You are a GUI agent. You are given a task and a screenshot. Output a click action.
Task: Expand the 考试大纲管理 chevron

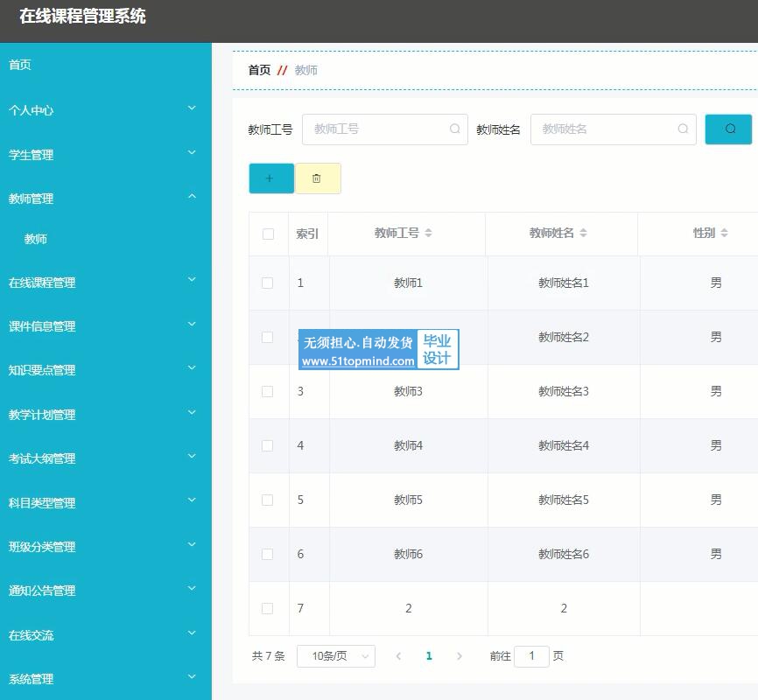(192, 456)
